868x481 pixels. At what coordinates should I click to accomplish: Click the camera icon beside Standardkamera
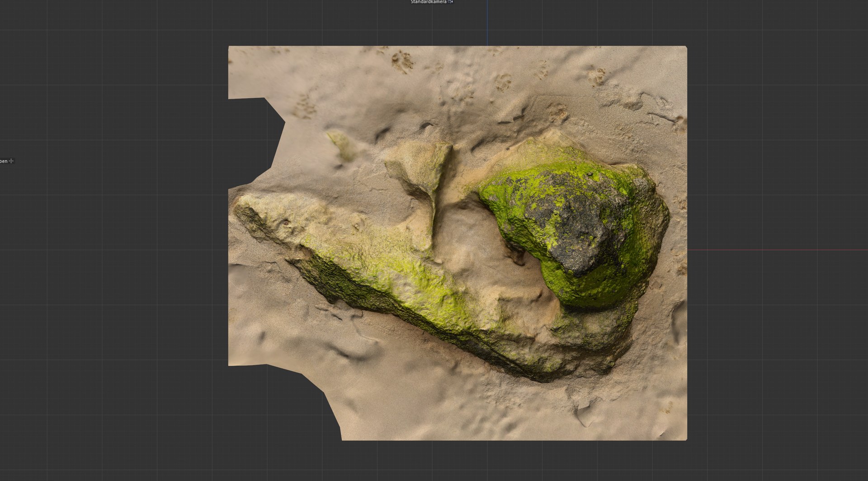pyautogui.click(x=450, y=2)
